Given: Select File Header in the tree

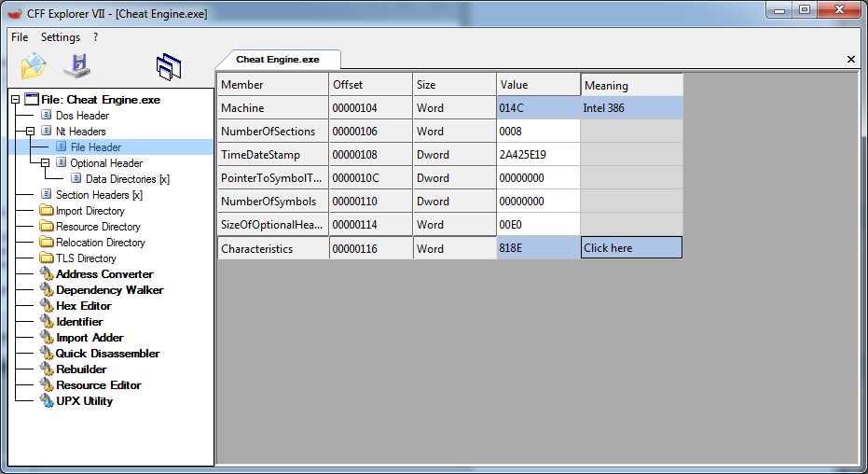Looking at the screenshot, I should tap(96, 146).
